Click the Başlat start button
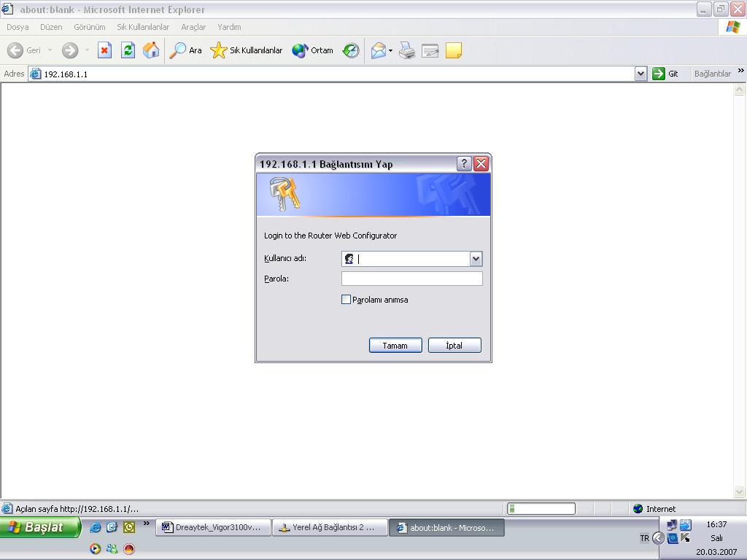747x560 pixels. 40,527
